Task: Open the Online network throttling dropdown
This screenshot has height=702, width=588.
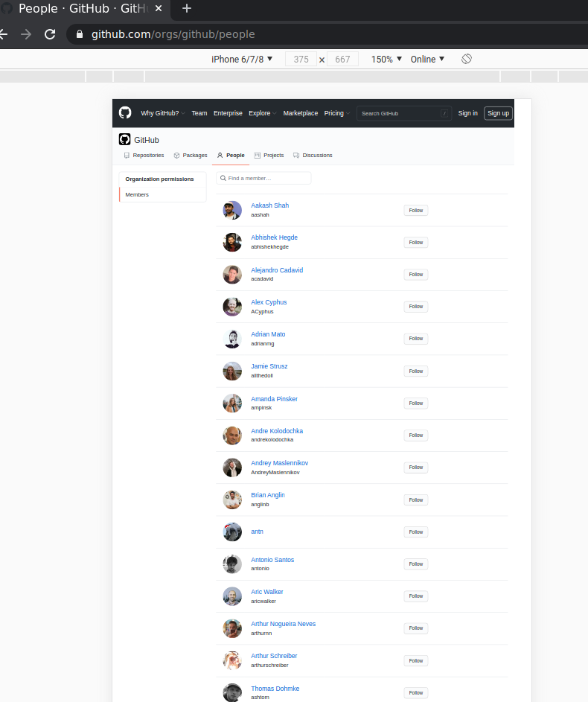Action: (x=426, y=59)
